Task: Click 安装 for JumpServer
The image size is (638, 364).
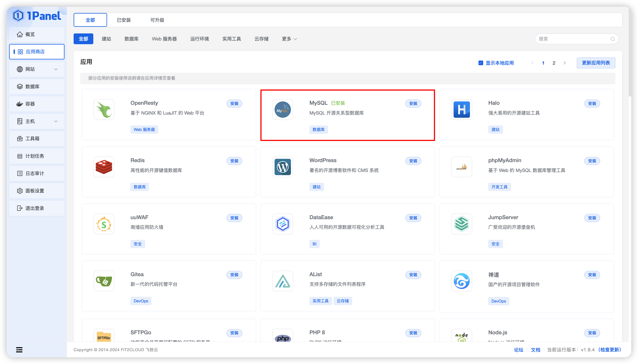Action: click(x=592, y=218)
